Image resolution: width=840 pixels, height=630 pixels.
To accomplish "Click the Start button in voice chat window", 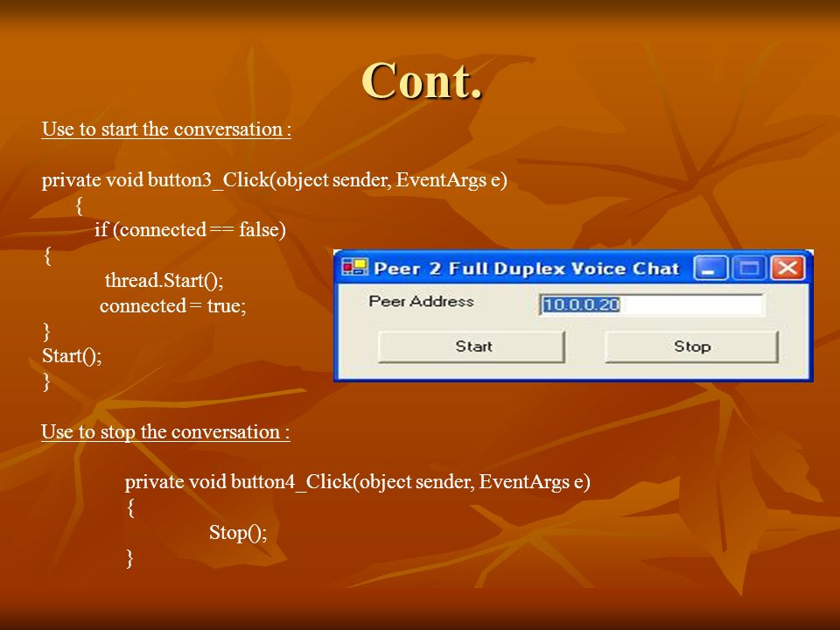I will (x=472, y=346).
